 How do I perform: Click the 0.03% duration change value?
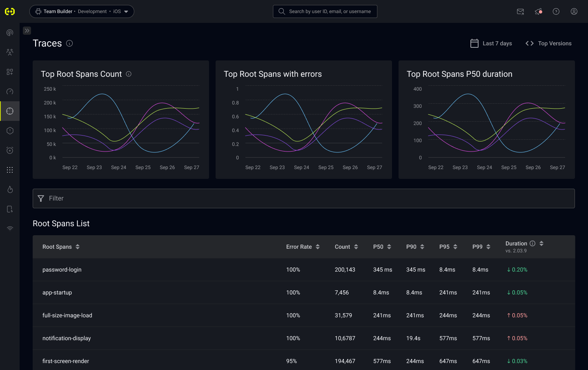(x=517, y=361)
